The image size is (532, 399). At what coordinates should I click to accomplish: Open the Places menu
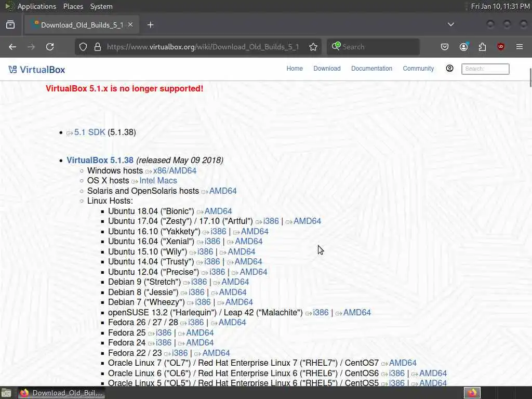[73, 6]
